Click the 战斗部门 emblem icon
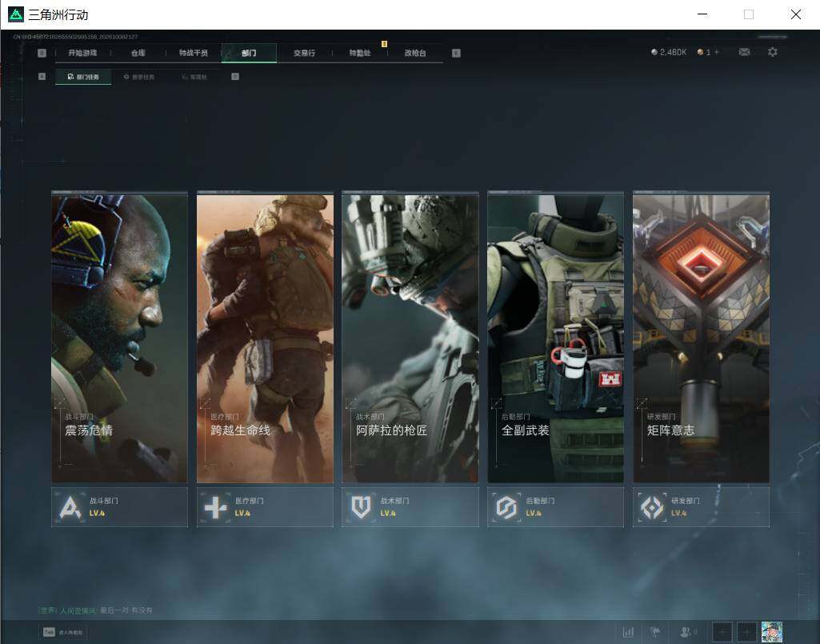The image size is (820, 644). (x=70, y=507)
